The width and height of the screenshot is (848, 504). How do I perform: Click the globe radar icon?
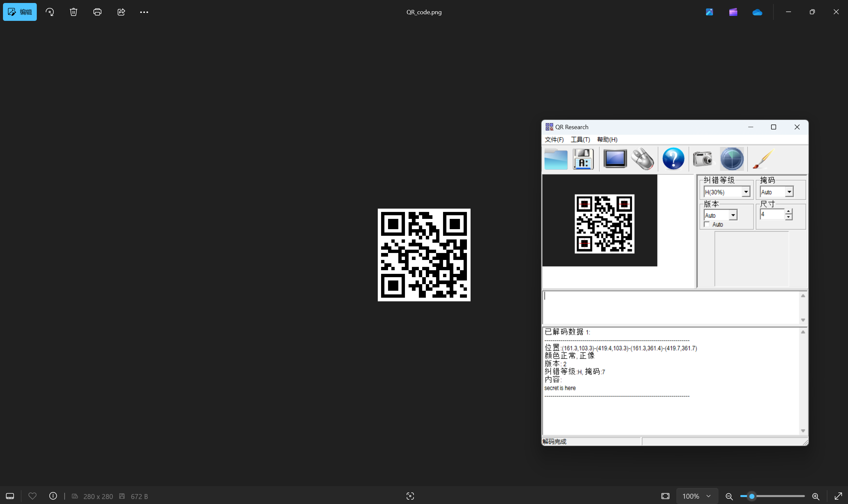pos(732,159)
